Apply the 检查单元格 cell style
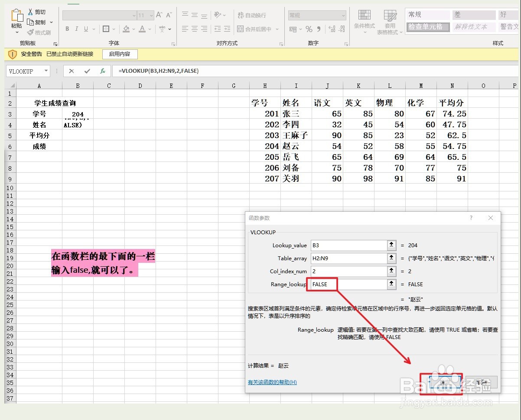This screenshot has height=420, width=521. (x=427, y=26)
